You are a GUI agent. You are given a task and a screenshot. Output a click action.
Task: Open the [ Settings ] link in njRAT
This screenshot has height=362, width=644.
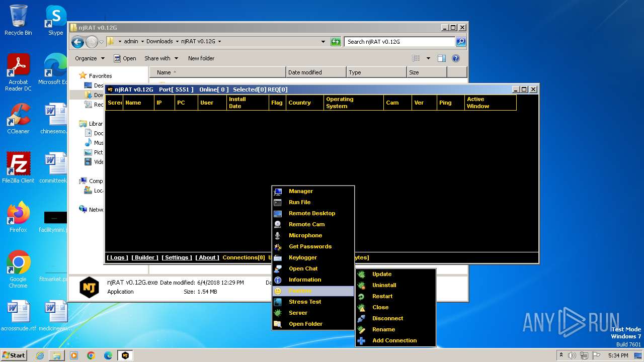[177, 257]
